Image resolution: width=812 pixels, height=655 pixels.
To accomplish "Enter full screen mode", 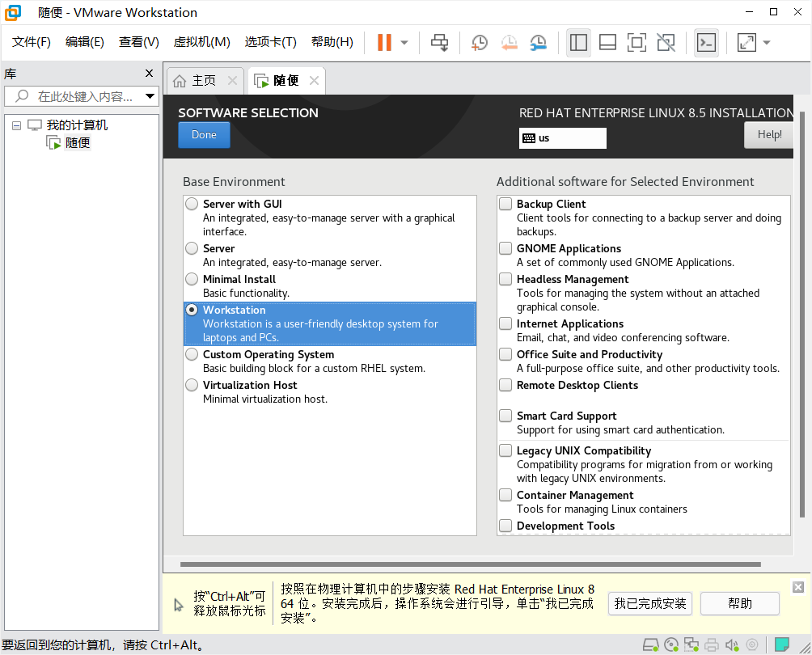I will click(636, 43).
